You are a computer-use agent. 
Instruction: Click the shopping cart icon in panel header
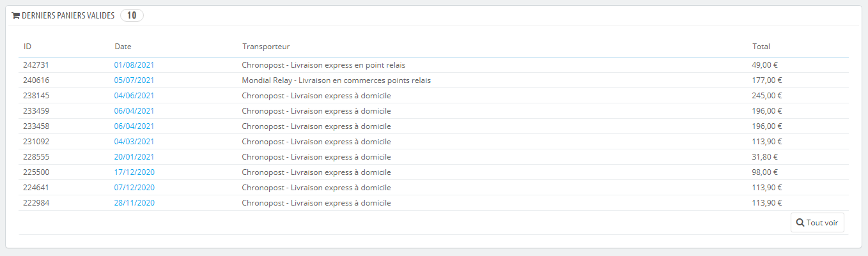[16, 16]
